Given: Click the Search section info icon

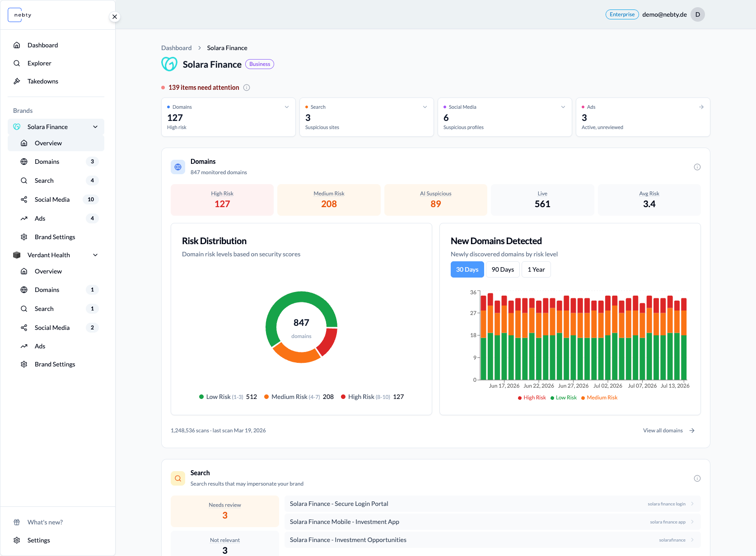Looking at the screenshot, I should [697, 478].
